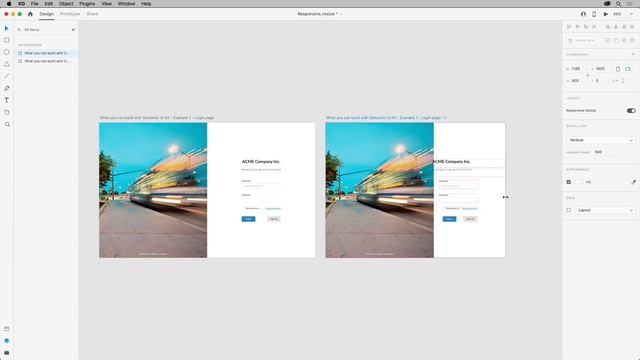
Task: Open the Libraries panel icon at bottom left
Action: [x=7, y=329]
